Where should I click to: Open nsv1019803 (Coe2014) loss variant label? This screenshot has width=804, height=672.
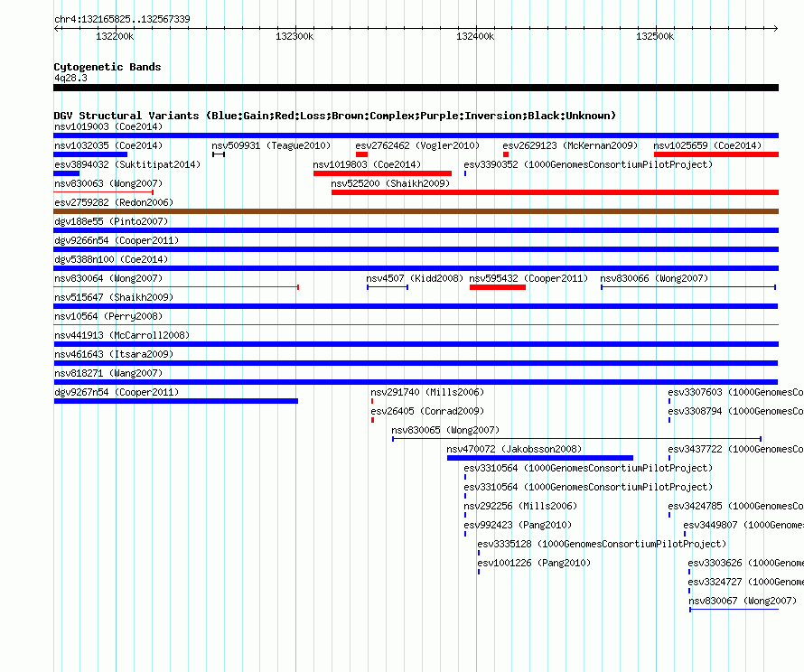pyautogui.click(x=367, y=164)
